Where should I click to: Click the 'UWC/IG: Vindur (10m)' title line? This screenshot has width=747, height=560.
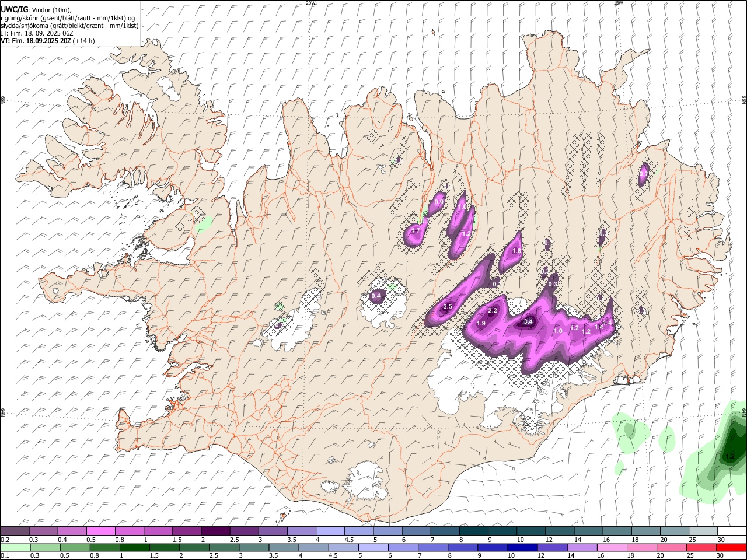pyautogui.click(x=36, y=9)
